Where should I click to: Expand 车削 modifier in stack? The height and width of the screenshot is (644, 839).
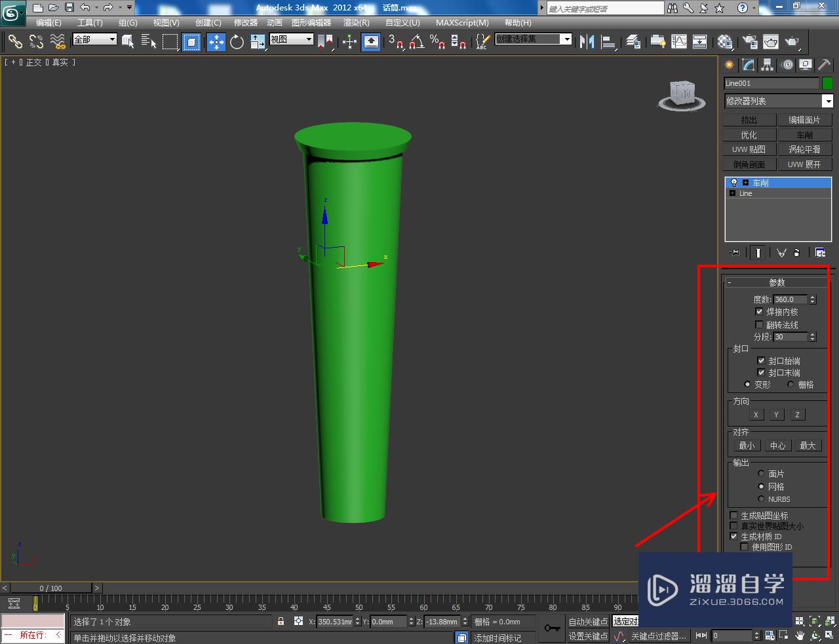click(745, 183)
